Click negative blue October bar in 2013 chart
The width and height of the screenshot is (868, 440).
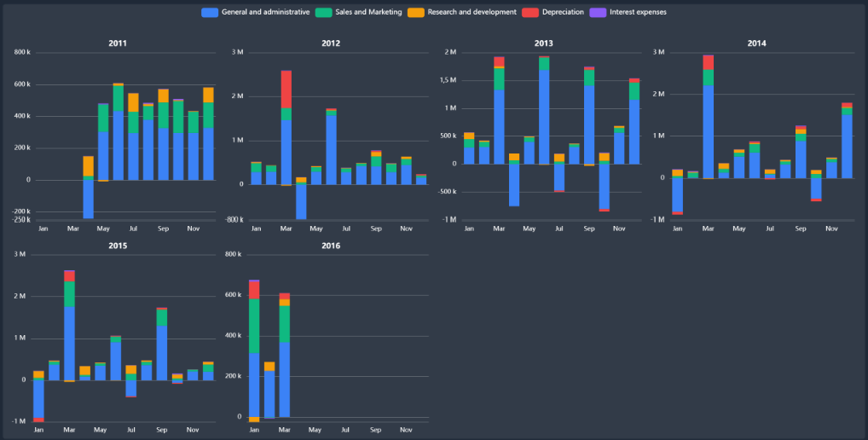[x=604, y=186]
